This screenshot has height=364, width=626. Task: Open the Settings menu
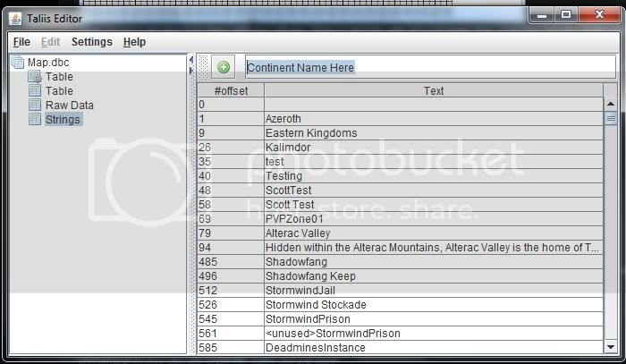point(92,42)
